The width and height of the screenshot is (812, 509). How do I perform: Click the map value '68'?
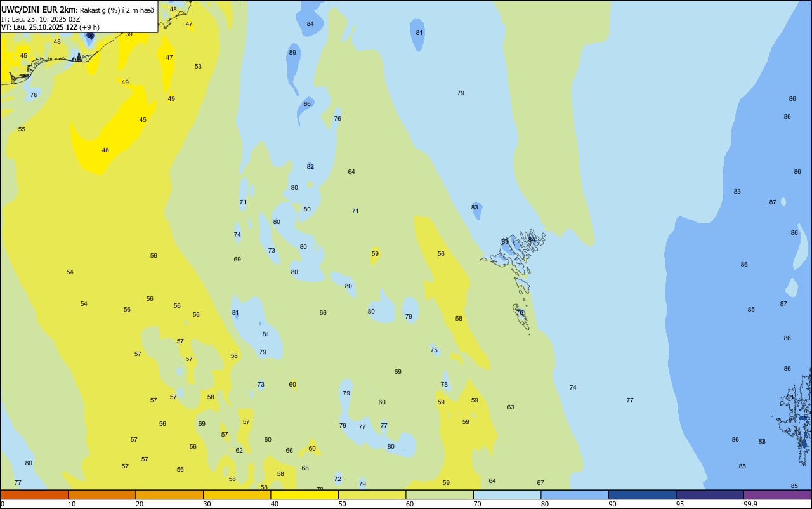pyautogui.click(x=305, y=468)
